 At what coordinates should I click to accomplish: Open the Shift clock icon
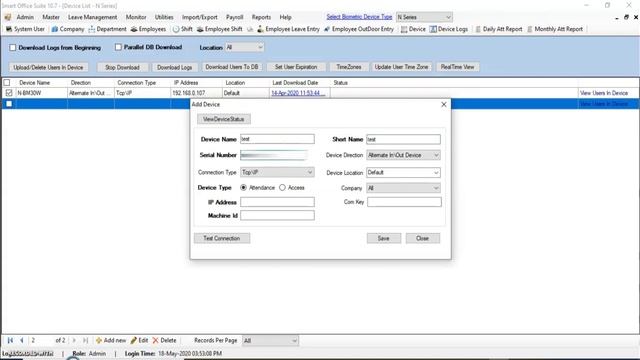tap(176, 29)
